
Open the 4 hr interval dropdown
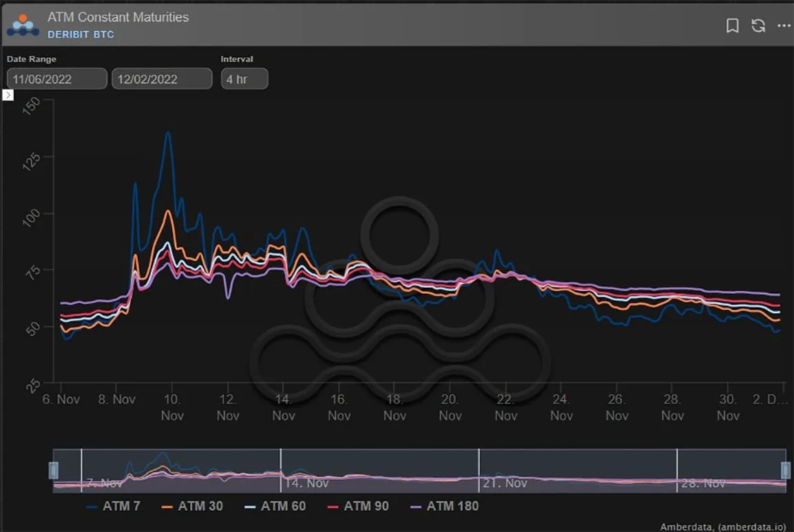tap(244, 79)
